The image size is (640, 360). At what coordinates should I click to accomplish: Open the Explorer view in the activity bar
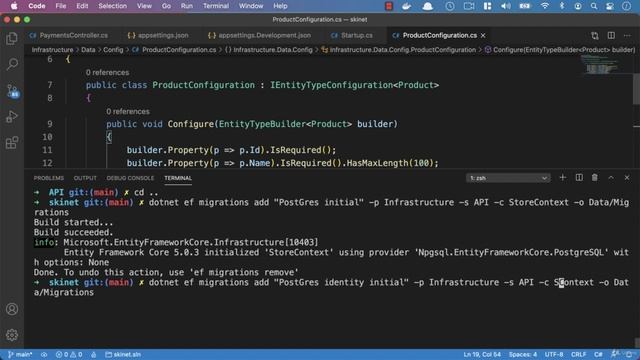(x=12, y=38)
